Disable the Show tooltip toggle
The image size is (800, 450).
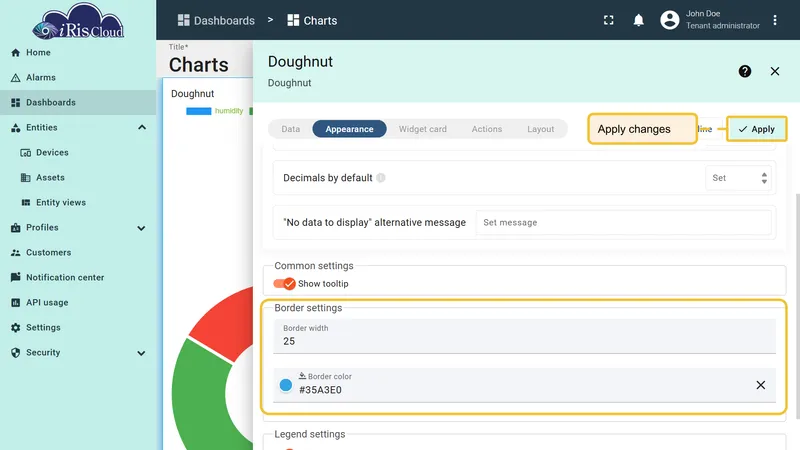click(285, 284)
